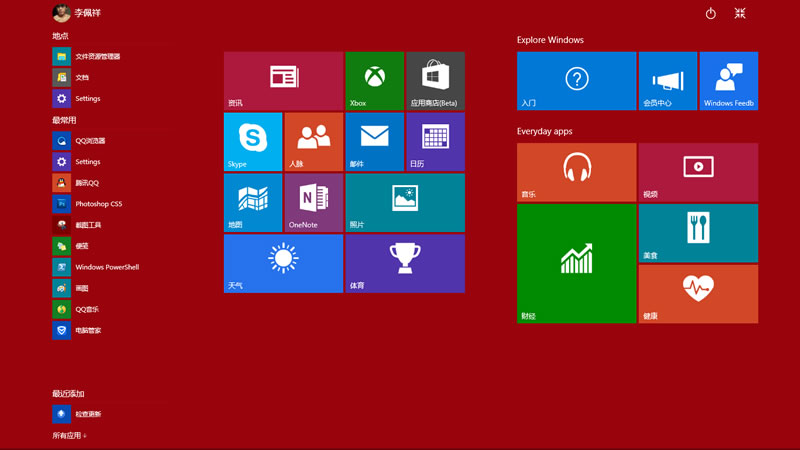Open the 人脉 people tile

pyautogui.click(x=314, y=142)
